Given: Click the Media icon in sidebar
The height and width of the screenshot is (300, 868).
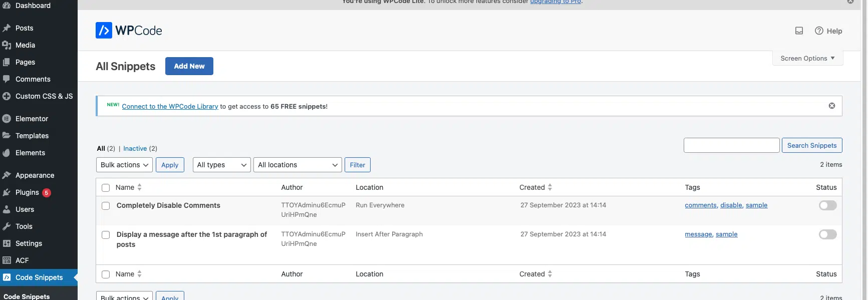Looking at the screenshot, I should tap(7, 45).
